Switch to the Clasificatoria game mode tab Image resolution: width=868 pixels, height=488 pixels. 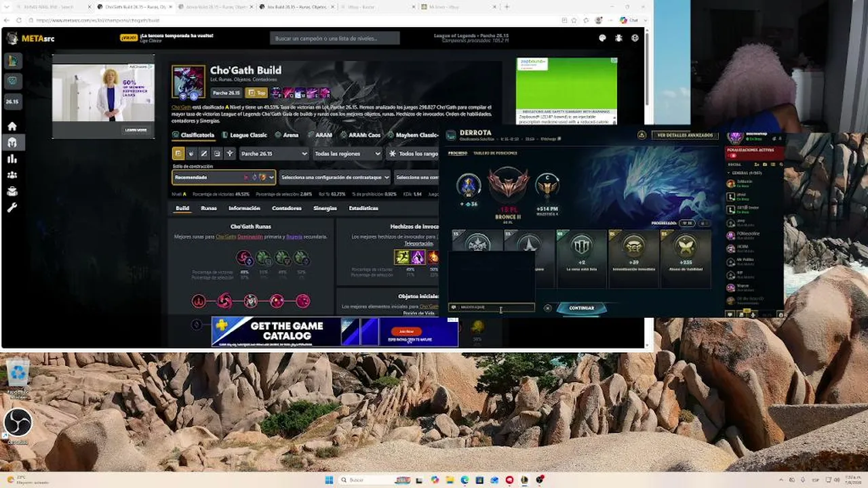(193, 135)
